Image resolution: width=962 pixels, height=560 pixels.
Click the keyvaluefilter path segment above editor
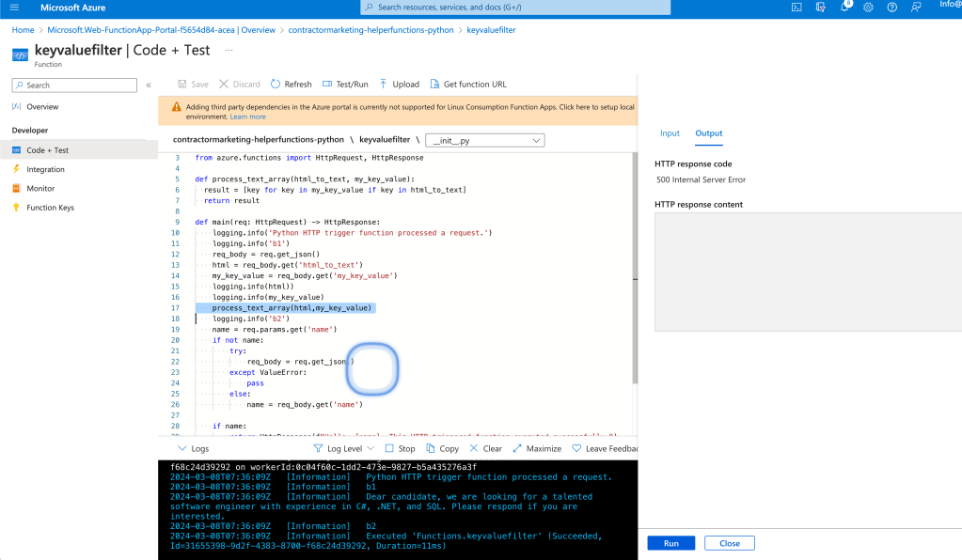point(385,140)
